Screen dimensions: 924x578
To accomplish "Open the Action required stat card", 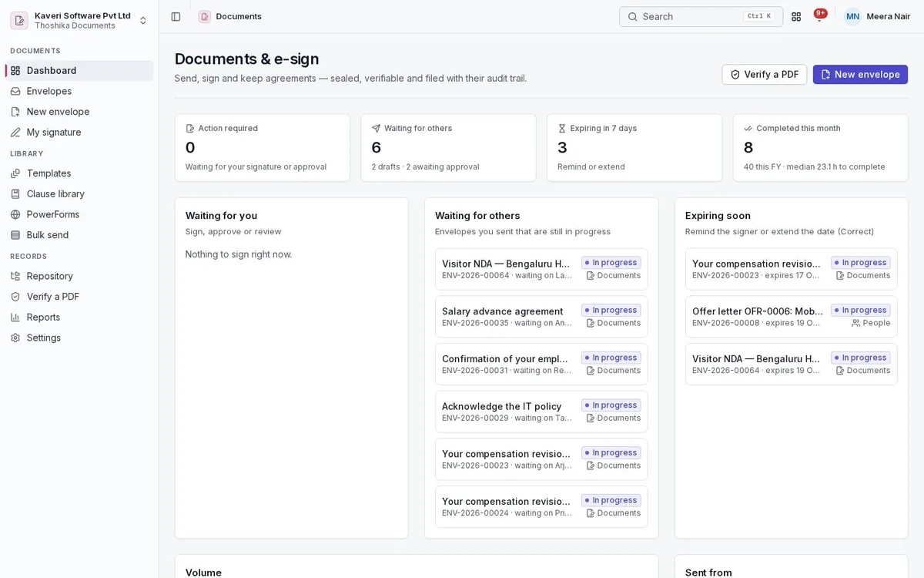I will pyautogui.click(x=263, y=148).
